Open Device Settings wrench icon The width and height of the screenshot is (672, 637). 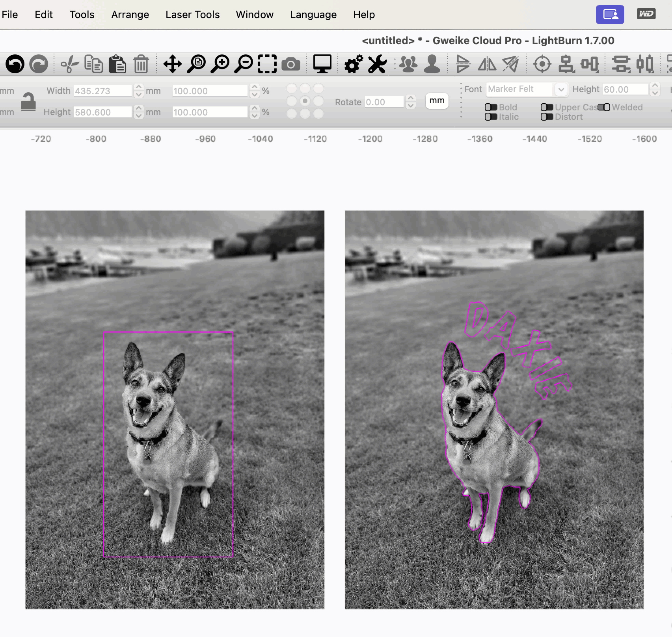[x=377, y=64]
